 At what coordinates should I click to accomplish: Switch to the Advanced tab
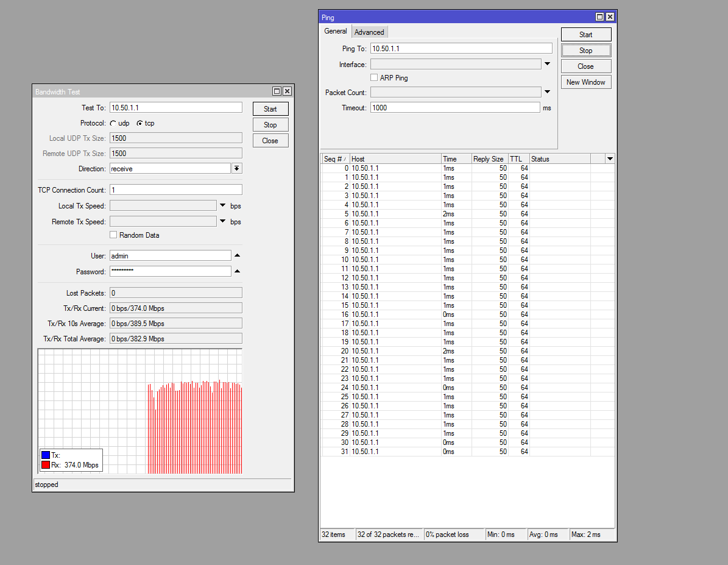(x=369, y=32)
